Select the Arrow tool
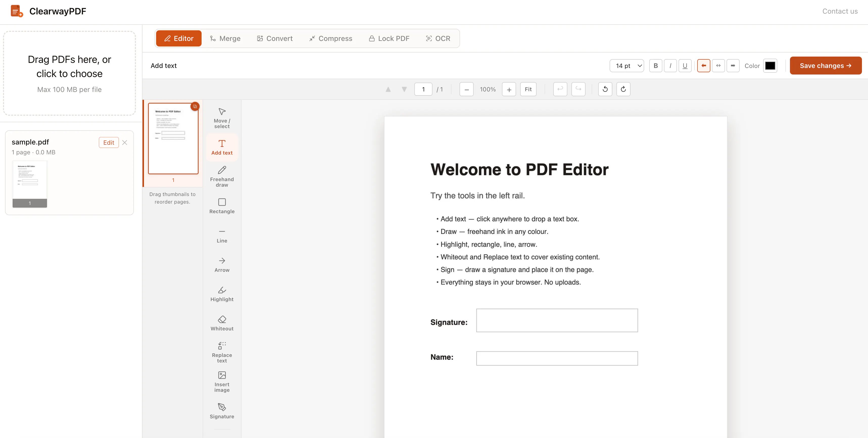The image size is (868, 438). [x=222, y=264]
